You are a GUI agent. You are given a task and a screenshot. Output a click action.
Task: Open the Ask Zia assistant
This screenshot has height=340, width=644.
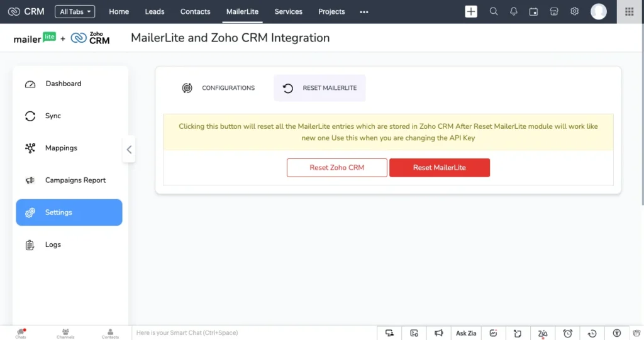tap(466, 333)
